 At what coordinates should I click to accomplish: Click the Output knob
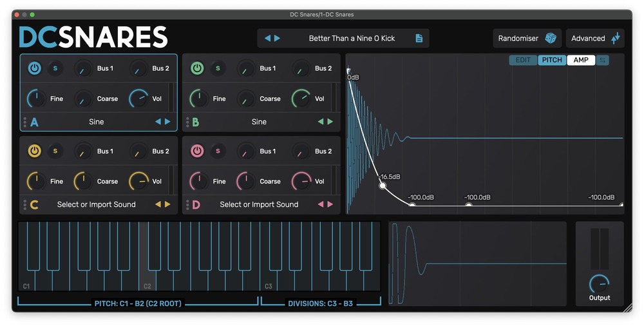point(599,283)
